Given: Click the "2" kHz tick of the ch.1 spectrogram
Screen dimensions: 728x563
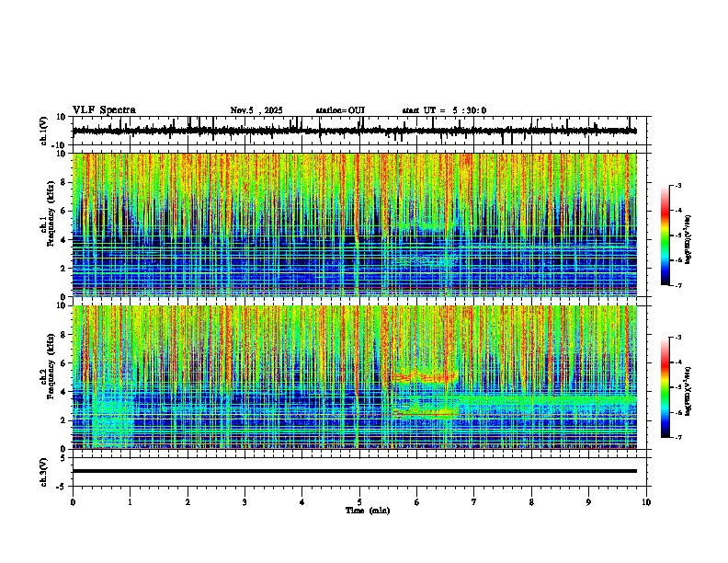Looking at the screenshot, I should click(x=63, y=269).
